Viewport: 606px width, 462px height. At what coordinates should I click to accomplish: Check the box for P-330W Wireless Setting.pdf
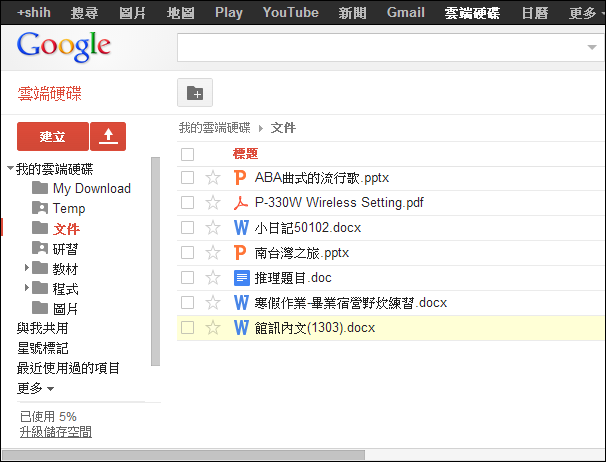187,203
